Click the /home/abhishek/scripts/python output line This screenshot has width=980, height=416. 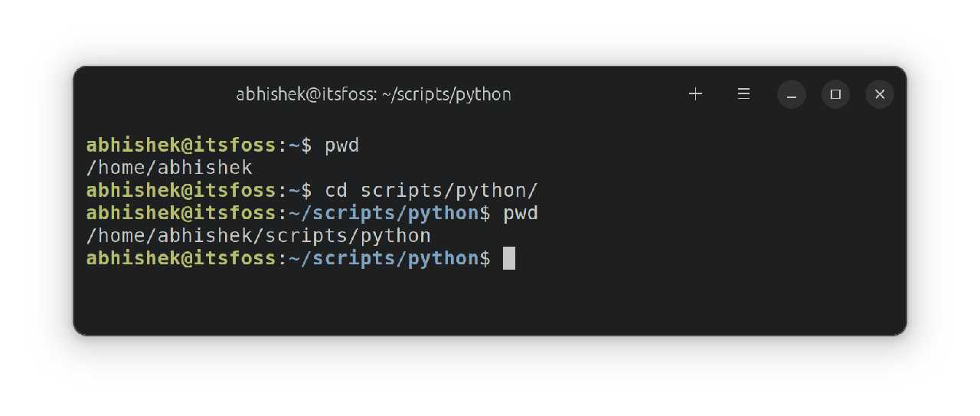[x=258, y=235]
